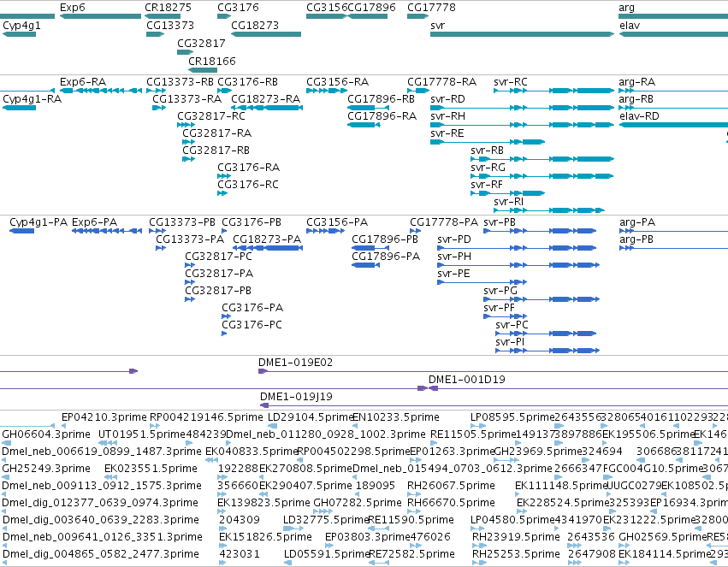The height and width of the screenshot is (567, 728).
Task: Click the CG32817-PC protein label
Action: (218, 257)
